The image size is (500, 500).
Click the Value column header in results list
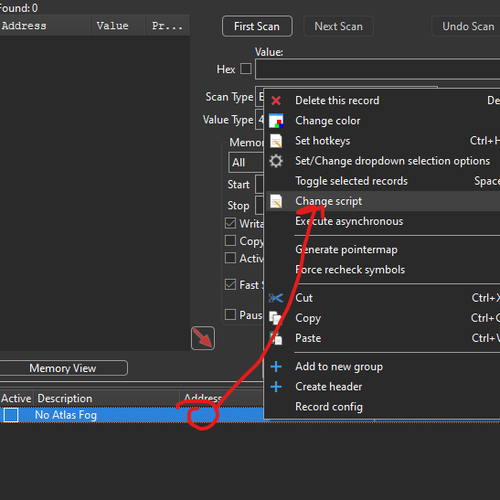point(118,26)
